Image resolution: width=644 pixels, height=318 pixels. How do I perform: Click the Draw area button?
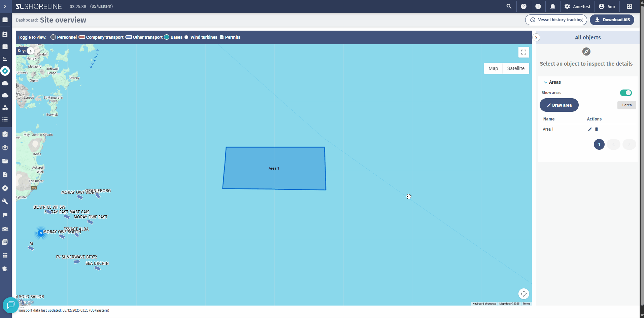pyautogui.click(x=559, y=105)
